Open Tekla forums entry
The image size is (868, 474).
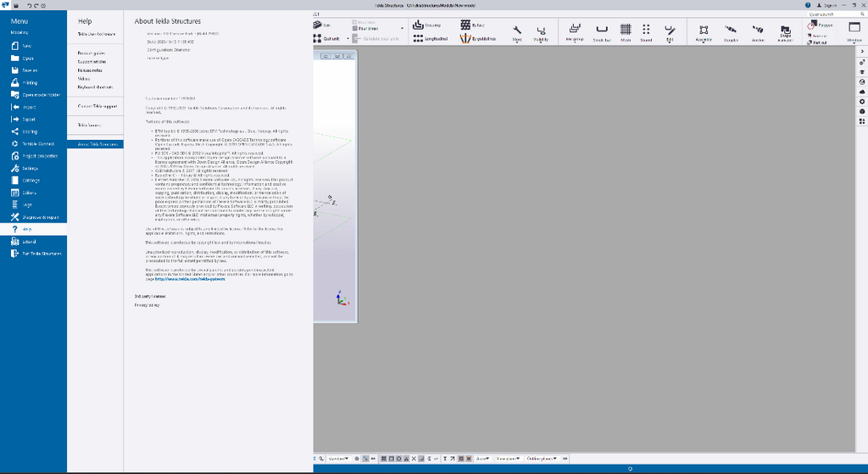(x=89, y=125)
